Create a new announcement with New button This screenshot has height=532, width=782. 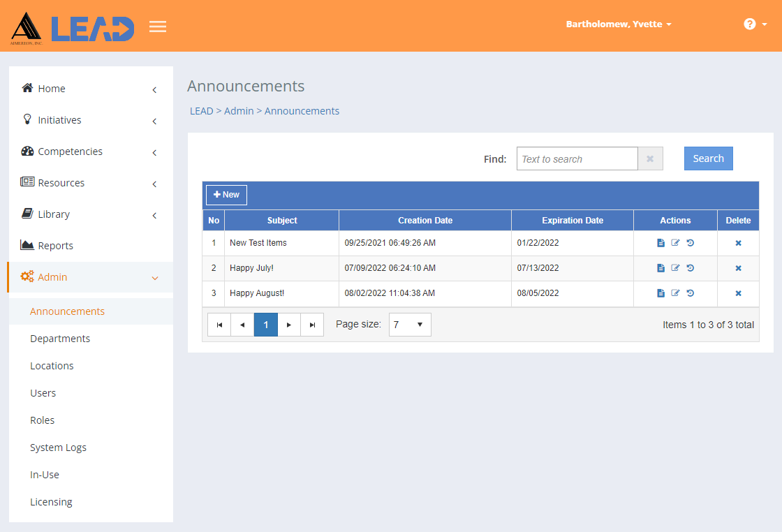click(226, 195)
